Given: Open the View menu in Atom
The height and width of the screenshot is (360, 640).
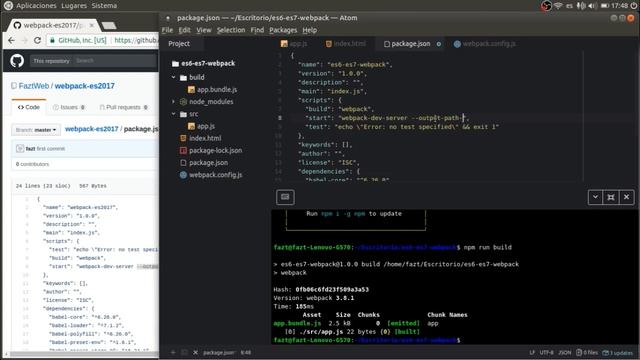Looking at the screenshot, I should coord(204,30).
